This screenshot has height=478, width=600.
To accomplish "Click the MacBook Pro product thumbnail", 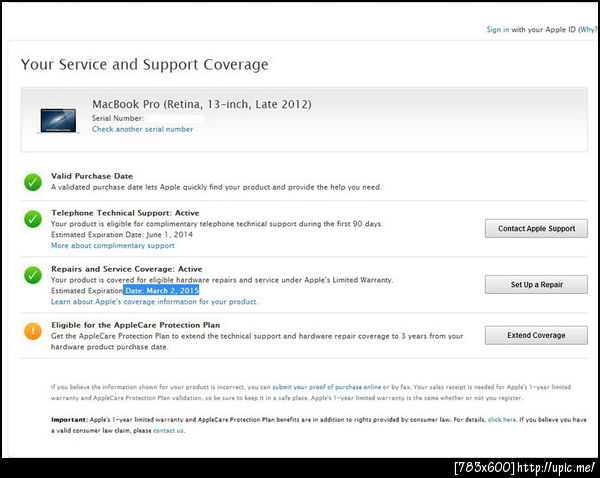I will (x=58, y=121).
